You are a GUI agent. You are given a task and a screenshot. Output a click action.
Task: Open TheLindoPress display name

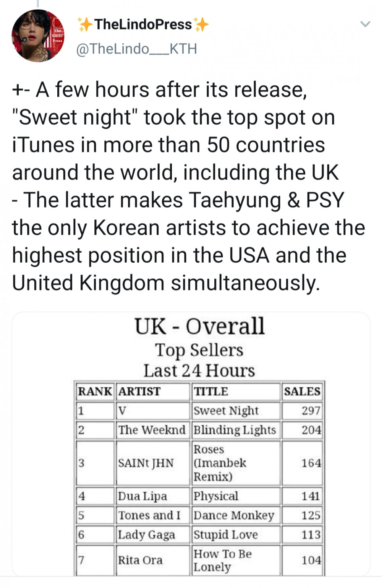(x=143, y=24)
